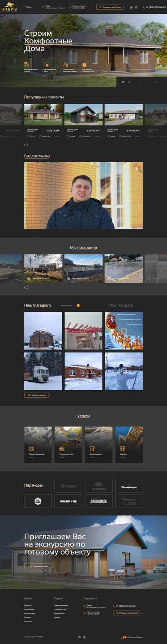Image resolution: width=167 pixels, height=644 pixels.
Task: Open footer menu link О компании
Action: (29, 610)
